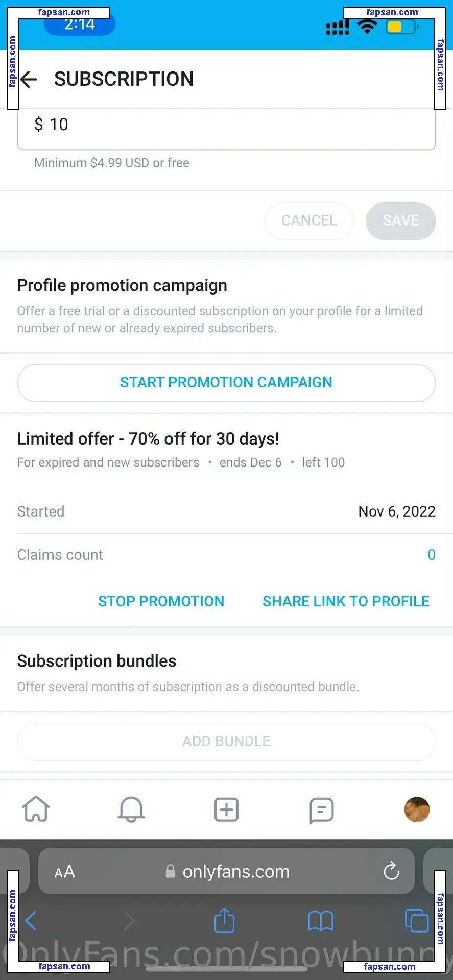
Task: Start a promotion campaign
Action: (226, 383)
